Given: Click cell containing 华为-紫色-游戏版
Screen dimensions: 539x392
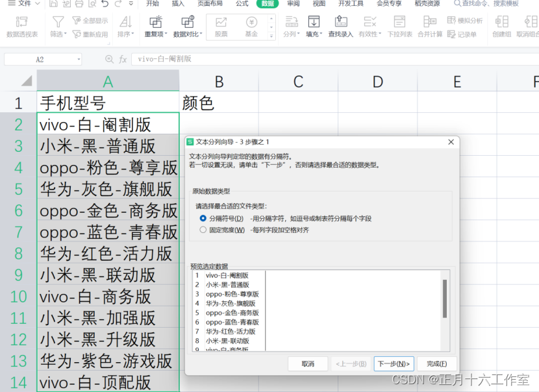Looking at the screenshot, I should (108, 361).
